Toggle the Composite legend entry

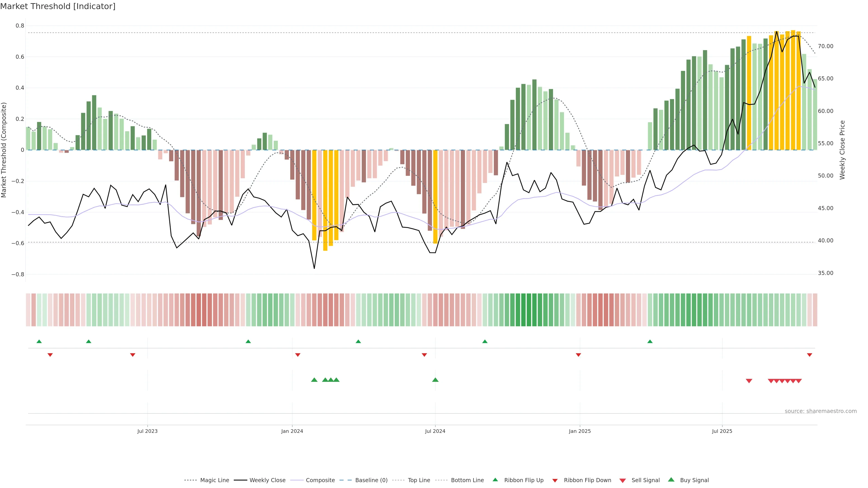pyautogui.click(x=320, y=480)
